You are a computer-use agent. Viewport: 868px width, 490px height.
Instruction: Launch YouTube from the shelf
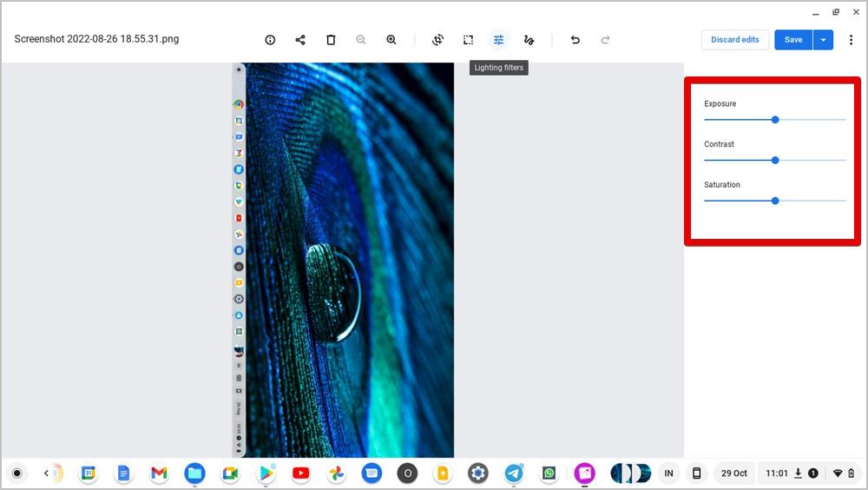(x=300, y=473)
